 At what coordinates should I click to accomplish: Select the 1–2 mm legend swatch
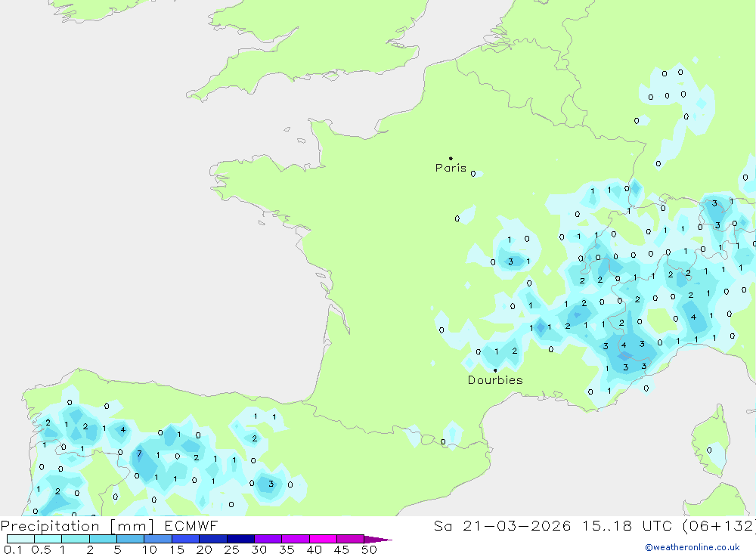(x=75, y=539)
